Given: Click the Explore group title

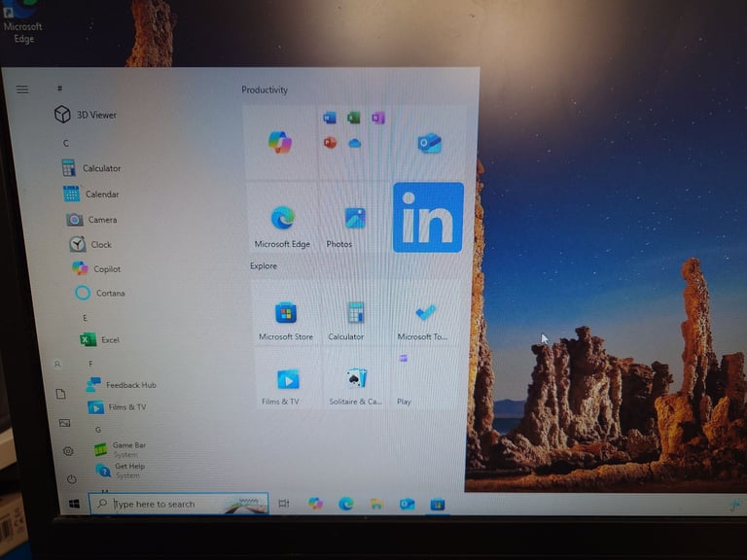Looking at the screenshot, I should click(x=264, y=265).
